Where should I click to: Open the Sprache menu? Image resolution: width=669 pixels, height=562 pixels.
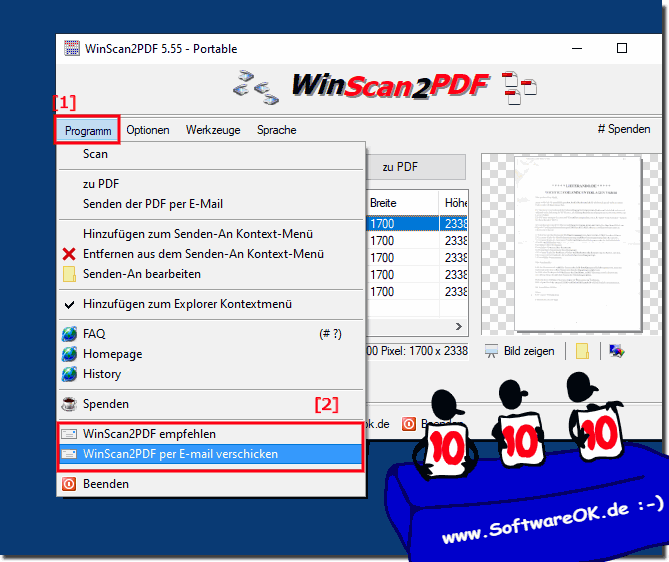coord(276,130)
